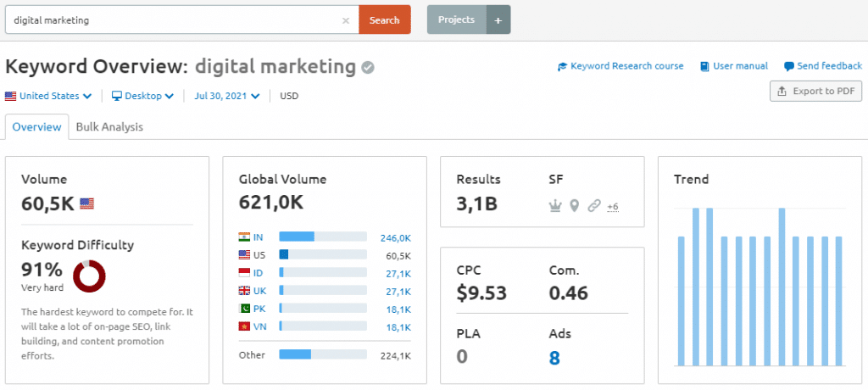Click the $9.53 CPC value
Screen dimensions: 868x390
tap(481, 293)
